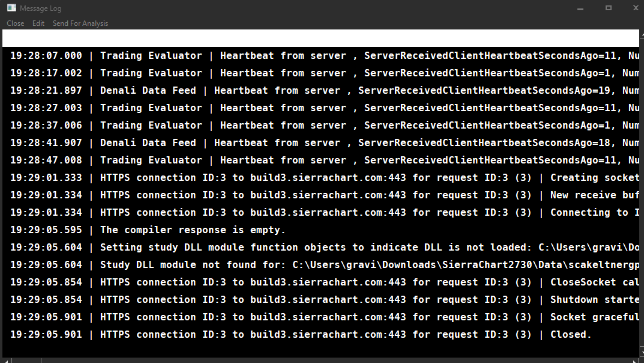The width and height of the screenshot is (644, 363).
Task: Click the HTTPS connection 'Closed.' log line
Action: (x=300, y=335)
